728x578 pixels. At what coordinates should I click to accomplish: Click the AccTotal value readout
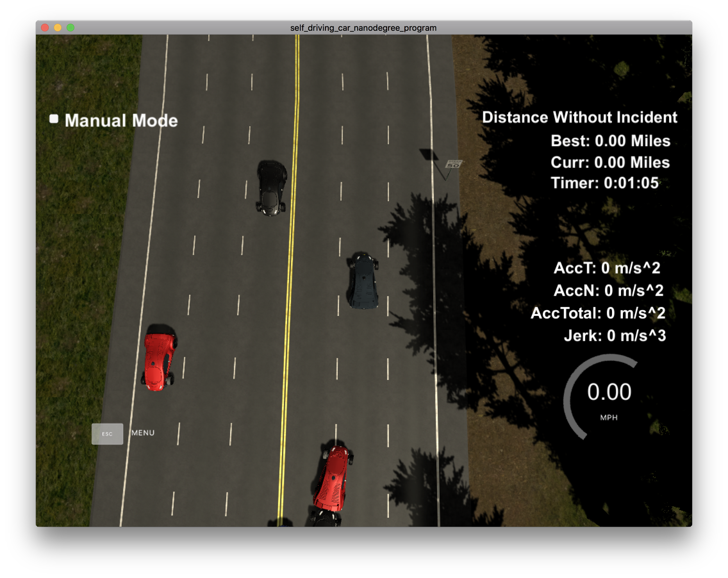point(598,313)
